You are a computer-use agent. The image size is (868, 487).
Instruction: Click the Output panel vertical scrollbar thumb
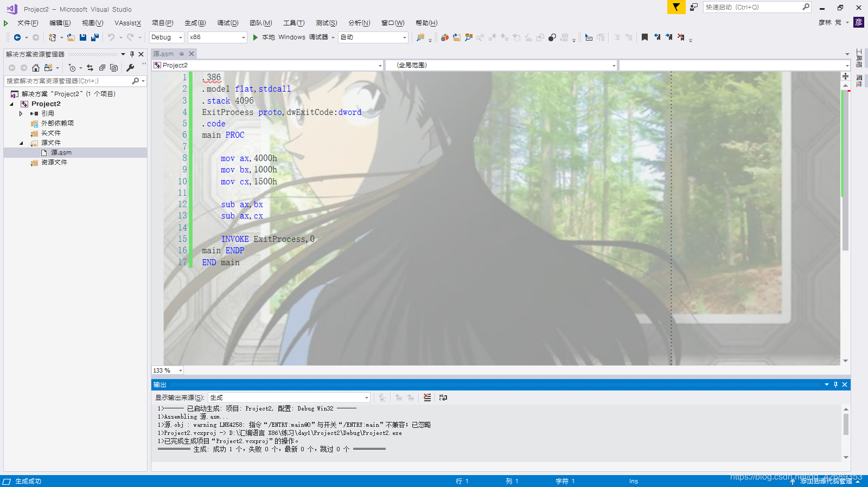(x=846, y=424)
